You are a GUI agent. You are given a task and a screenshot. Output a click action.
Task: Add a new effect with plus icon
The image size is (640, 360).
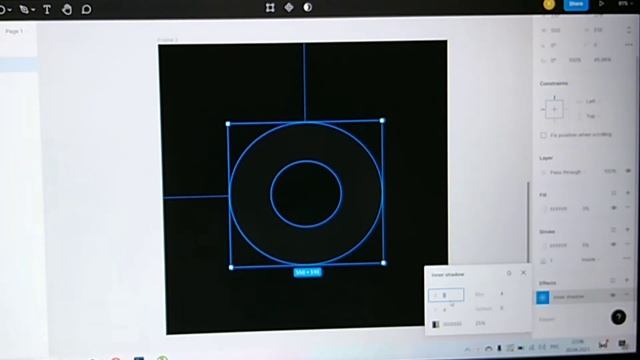pyautogui.click(x=627, y=280)
